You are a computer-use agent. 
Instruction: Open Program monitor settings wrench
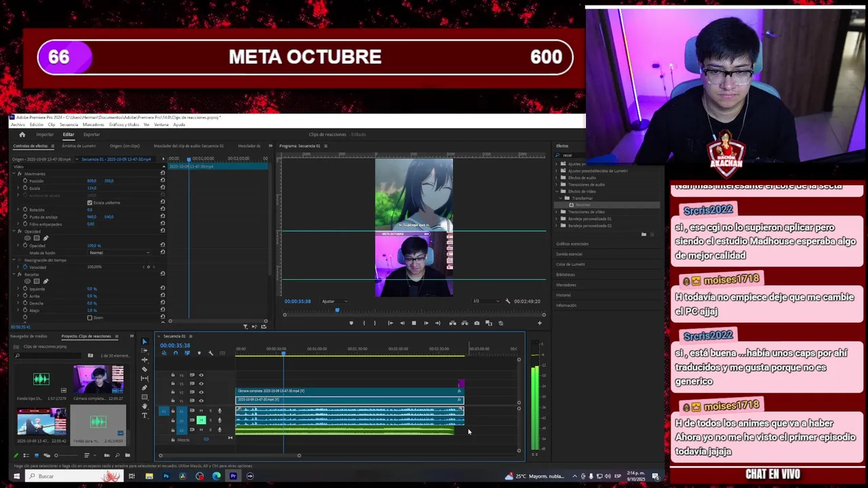[x=507, y=301]
